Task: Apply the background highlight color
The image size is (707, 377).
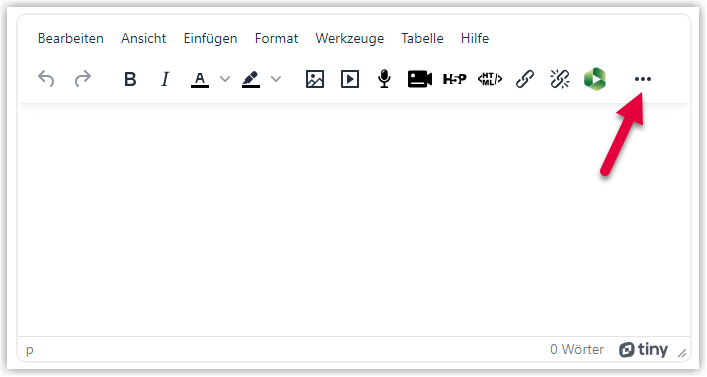Action: click(251, 79)
